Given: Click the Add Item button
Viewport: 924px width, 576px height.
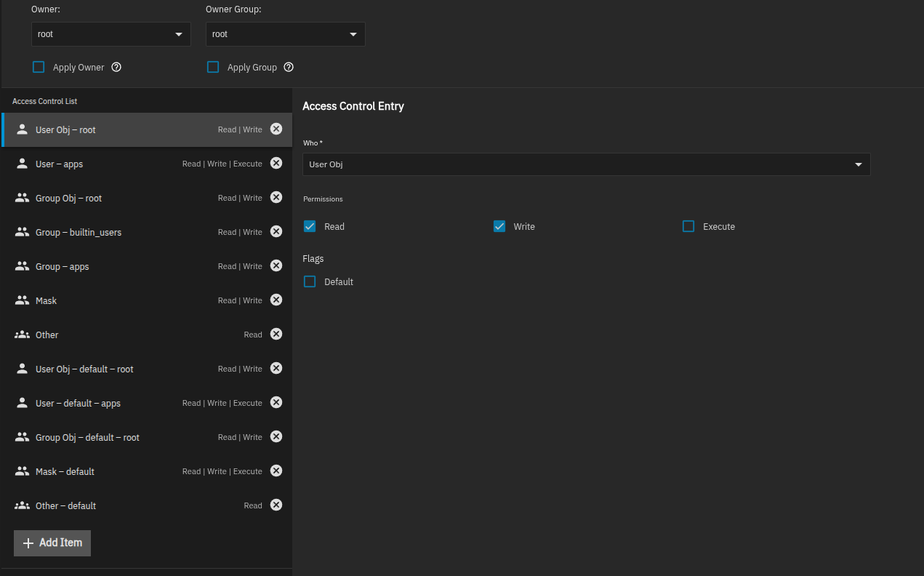Looking at the screenshot, I should 52,543.
